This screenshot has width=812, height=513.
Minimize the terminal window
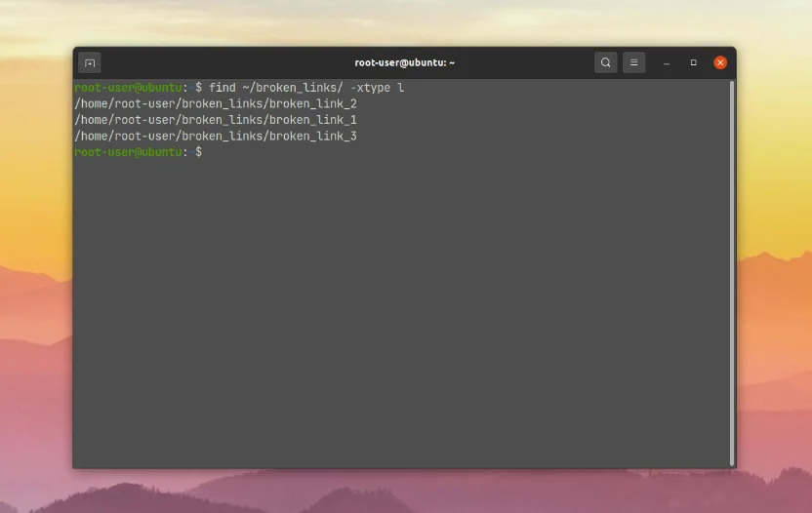[667, 63]
